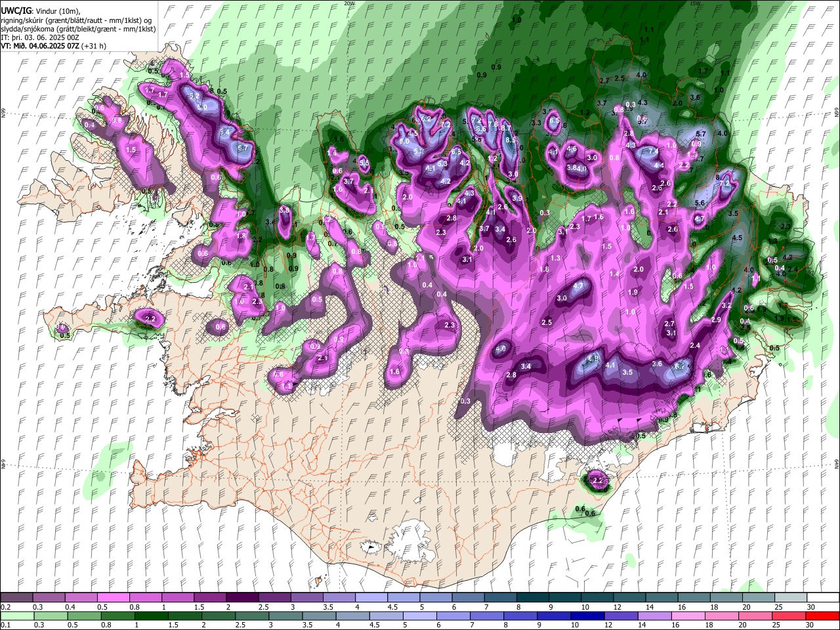
Task: Click the '7.8' value on the north coast
Action: [x=493, y=124]
